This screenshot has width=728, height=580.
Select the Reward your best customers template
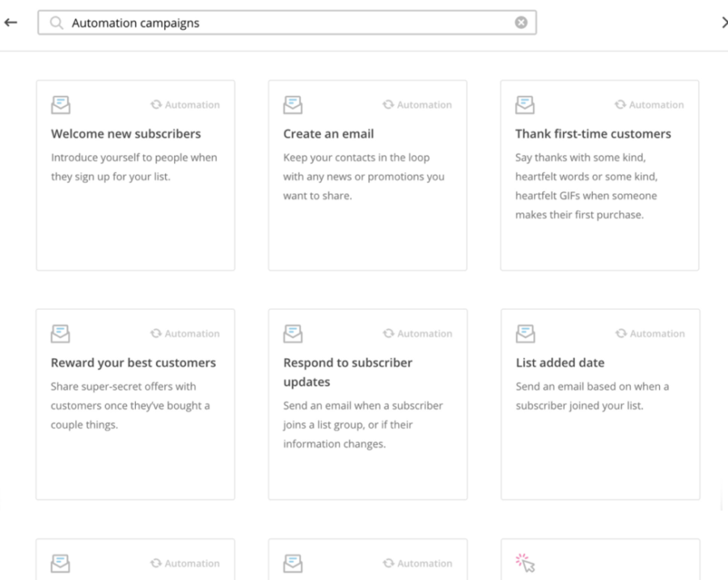[x=135, y=403]
